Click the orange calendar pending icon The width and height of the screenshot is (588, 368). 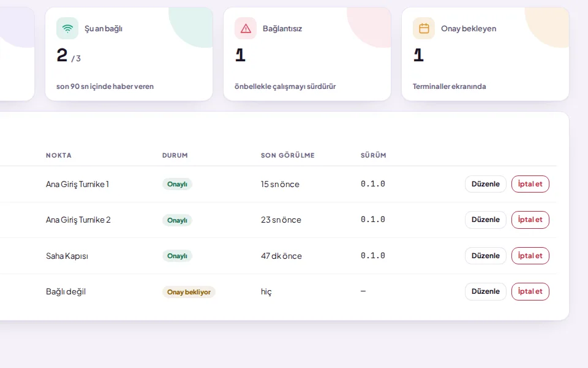pyautogui.click(x=424, y=28)
